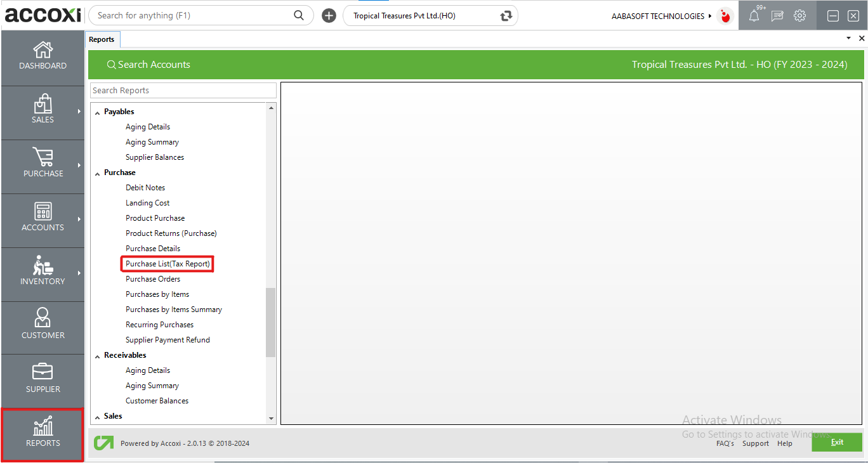Click the notifications bell icon
Screen dimensions: 868x463
pyautogui.click(x=754, y=16)
